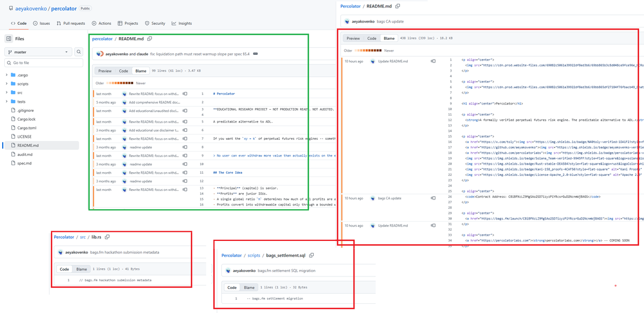Screen dimensions: 644x313
Task: Open the file search magnifier button beside master
Action: 79,52
